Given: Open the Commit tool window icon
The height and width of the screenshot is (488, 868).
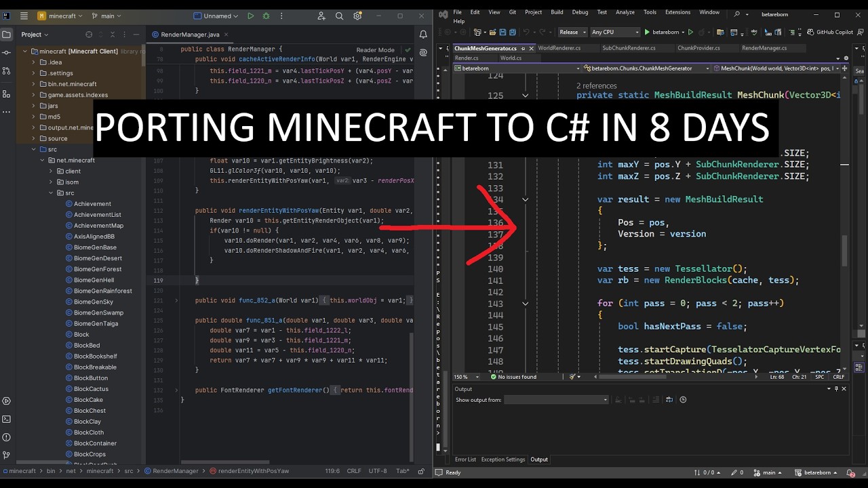Looking at the screenshot, I should point(6,52).
